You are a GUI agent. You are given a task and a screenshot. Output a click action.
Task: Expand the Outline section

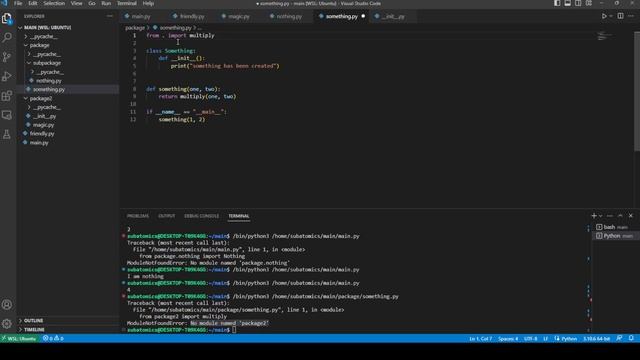click(x=33, y=321)
